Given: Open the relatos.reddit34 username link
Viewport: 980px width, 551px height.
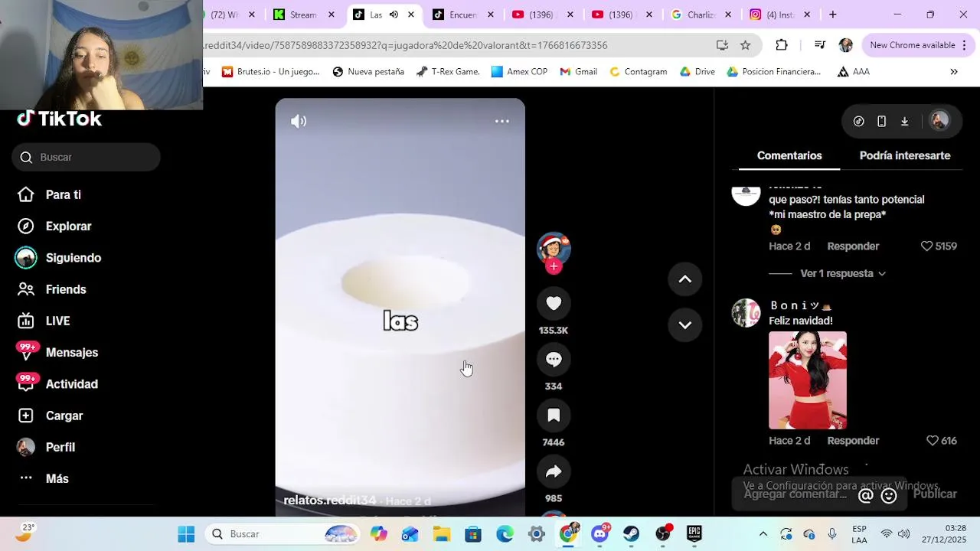Looking at the screenshot, I should [330, 500].
